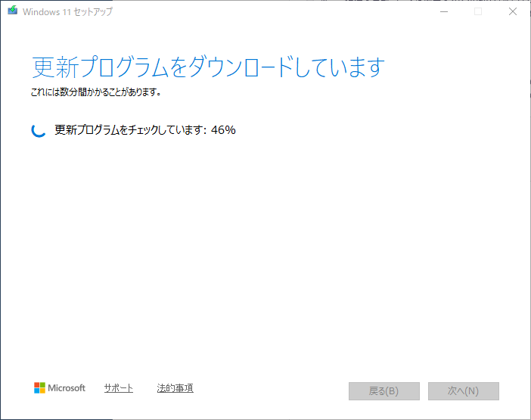Click the Windows 11 Setup title bar icon
Screen dimensions: 531x420
(x=13, y=11)
